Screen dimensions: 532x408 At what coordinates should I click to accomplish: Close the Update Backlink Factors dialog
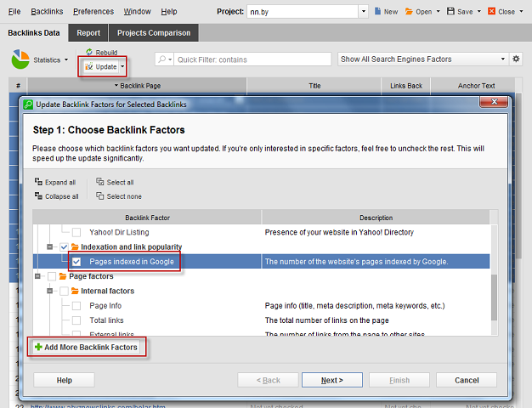(494, 102)
